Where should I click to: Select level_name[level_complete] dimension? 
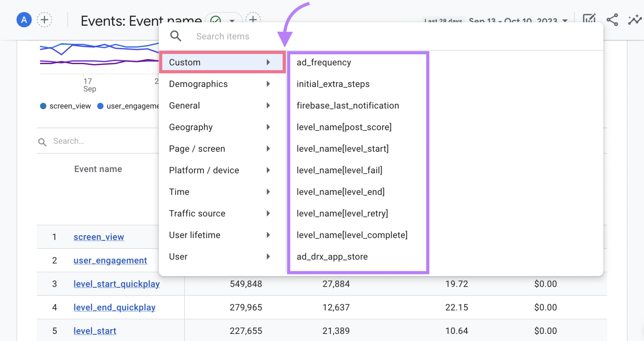(352, 235)
